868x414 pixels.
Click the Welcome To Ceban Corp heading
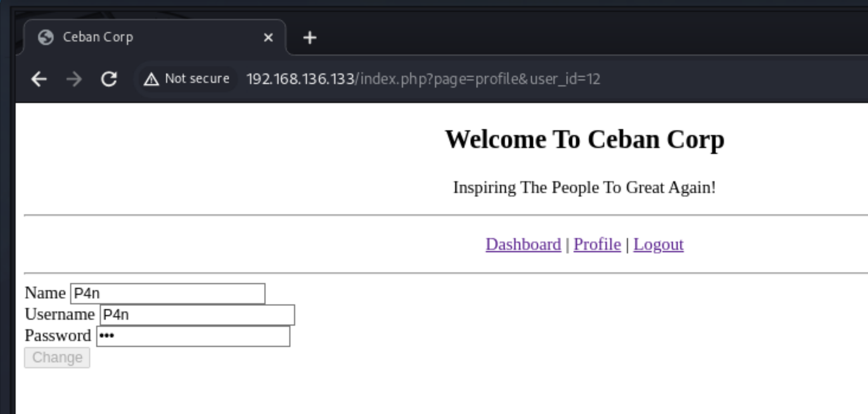click(x=585, y=140)
